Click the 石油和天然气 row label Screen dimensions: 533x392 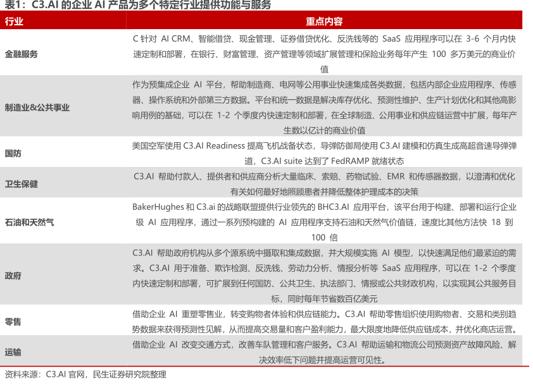click(x=29, y=222)
